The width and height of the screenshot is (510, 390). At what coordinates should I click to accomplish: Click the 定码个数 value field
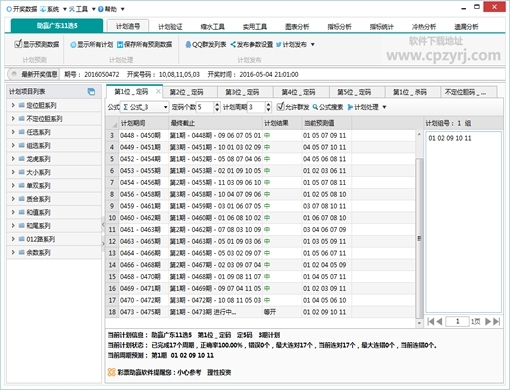coord(205,107)
